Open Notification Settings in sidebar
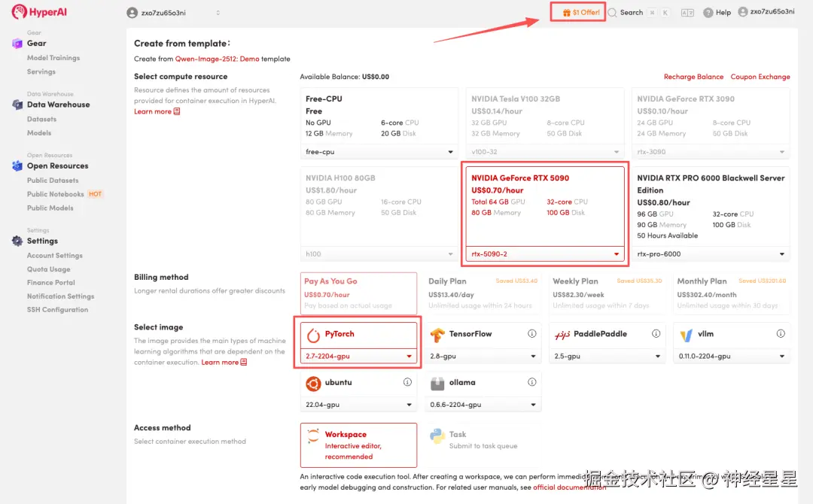 (x=61, y=296)
